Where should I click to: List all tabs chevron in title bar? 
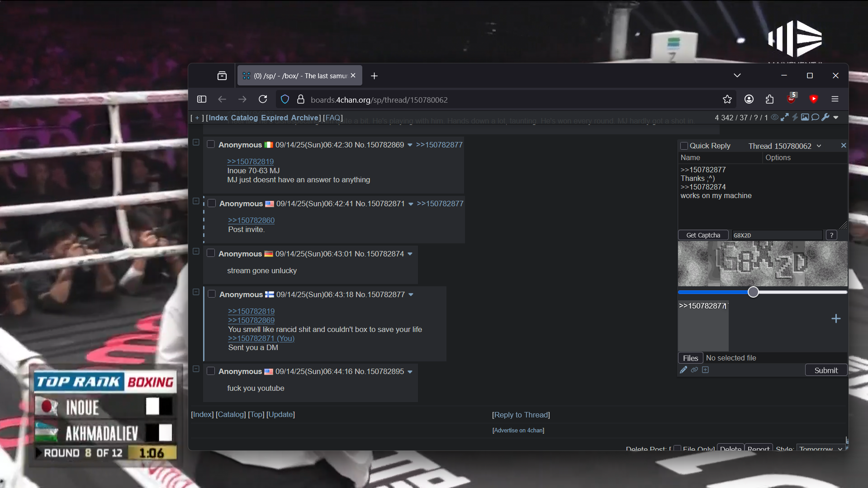click(737, 76)
